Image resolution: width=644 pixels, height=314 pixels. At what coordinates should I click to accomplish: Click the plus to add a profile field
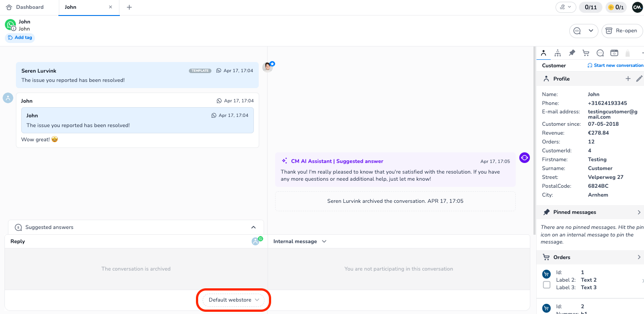coord(628,78)
